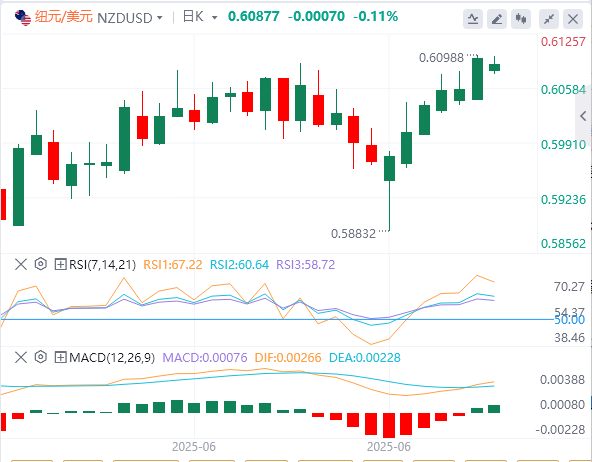Open the NZDUSD symbol dropdown
592x462 pixels.
coord(130,18)
